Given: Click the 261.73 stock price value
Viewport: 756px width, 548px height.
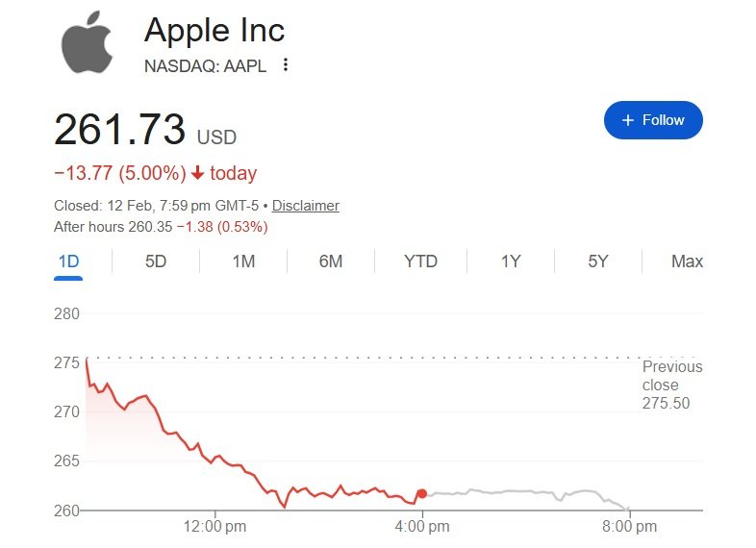Looking at the screenshot, I should (x=119, y=130).
